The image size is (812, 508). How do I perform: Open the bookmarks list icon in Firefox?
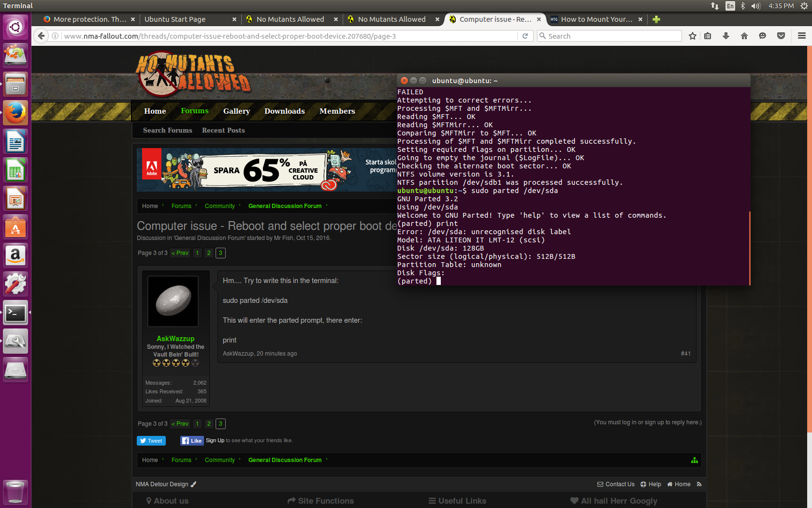708,36
